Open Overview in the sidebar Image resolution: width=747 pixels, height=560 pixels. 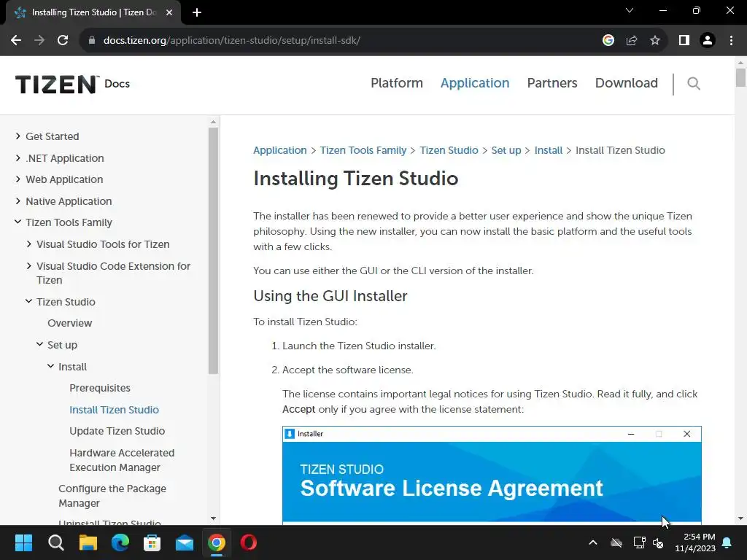[69, 323]
